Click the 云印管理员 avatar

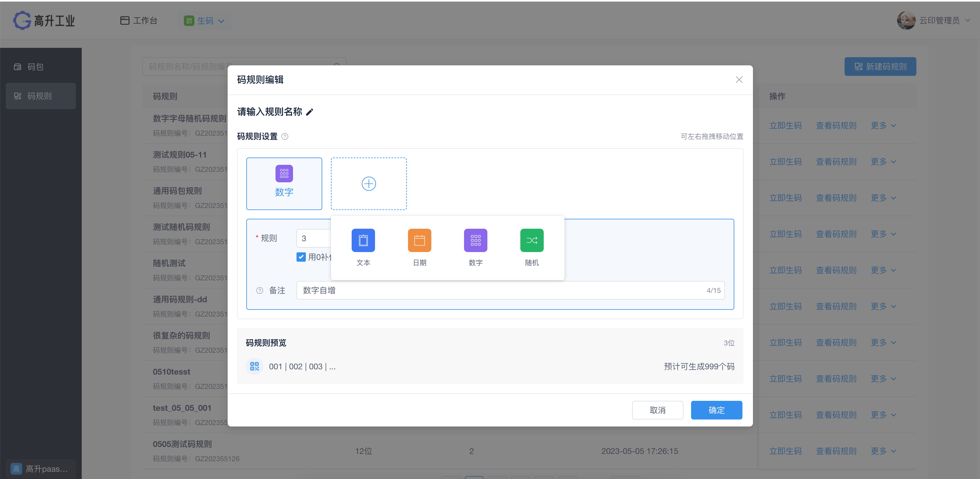pos(906,20)
